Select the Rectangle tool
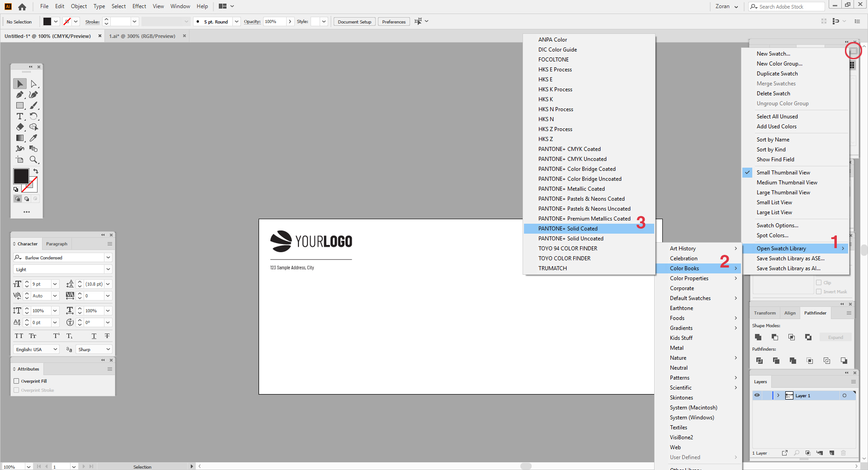The width and height of the screenshot is (868, 470). [20, 105]
